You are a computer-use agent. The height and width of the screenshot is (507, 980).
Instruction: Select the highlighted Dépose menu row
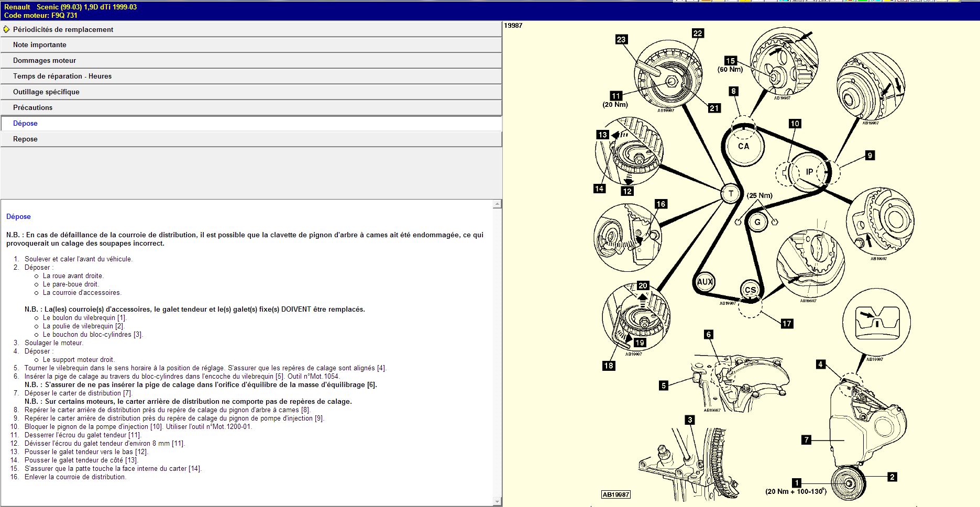pos(25,124)
